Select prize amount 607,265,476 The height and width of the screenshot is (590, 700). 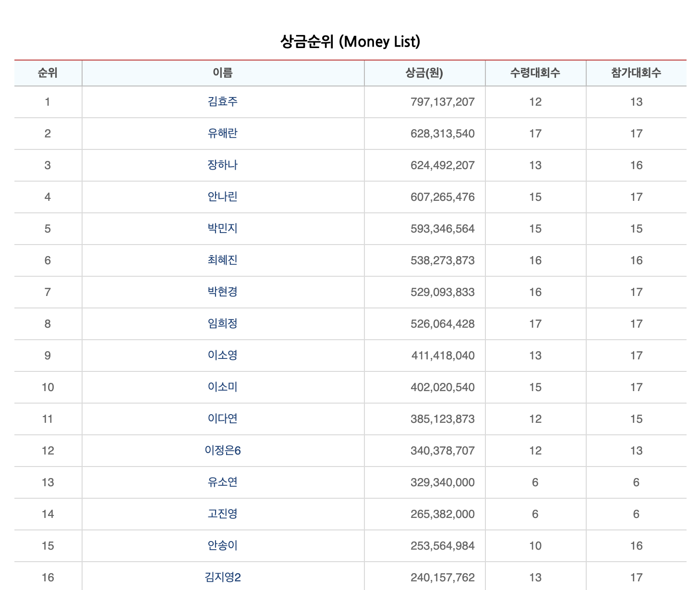click(443, 197)
